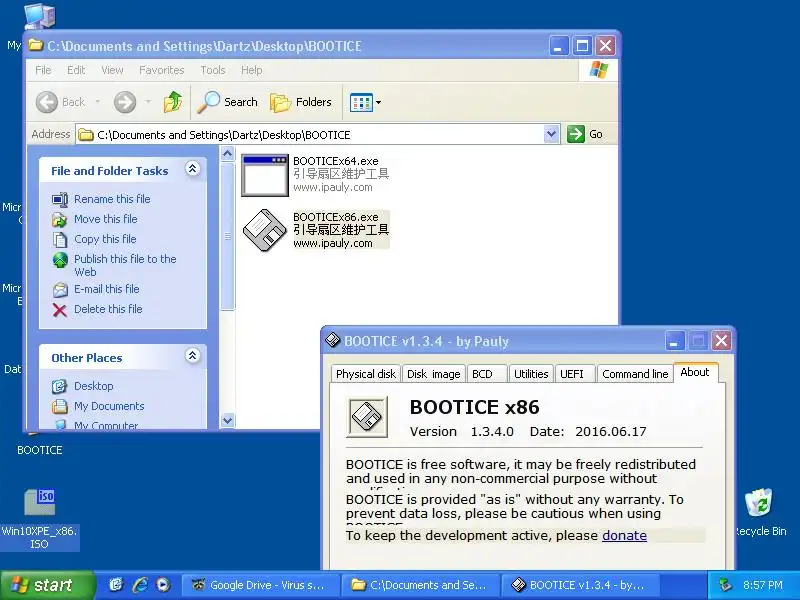Open My Documents under Other Places
The width and height of the screenshot is (800, 600).
click(109, 406)
